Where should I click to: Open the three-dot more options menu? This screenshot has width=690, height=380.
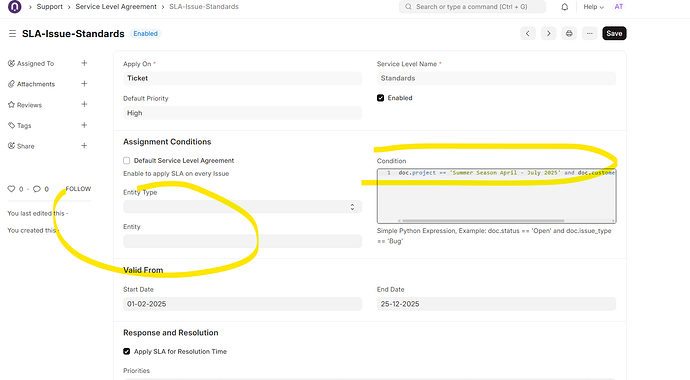click(590, 33)
